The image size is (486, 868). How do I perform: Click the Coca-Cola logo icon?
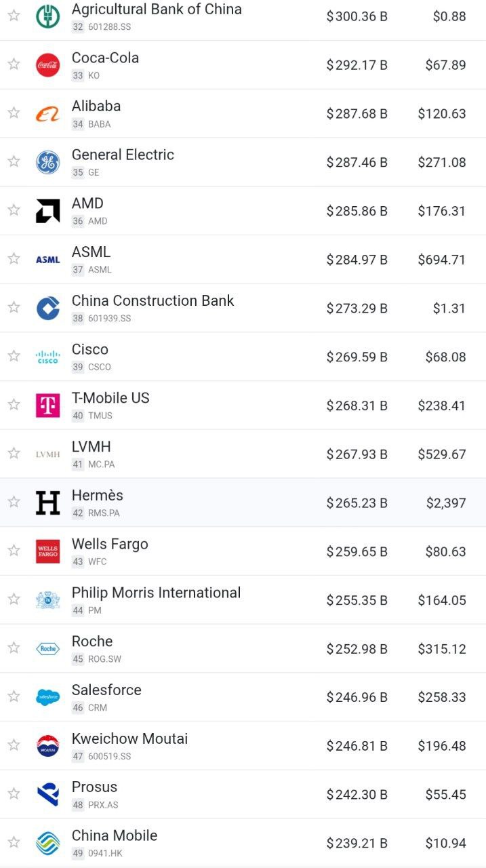[x=47, y=65]
